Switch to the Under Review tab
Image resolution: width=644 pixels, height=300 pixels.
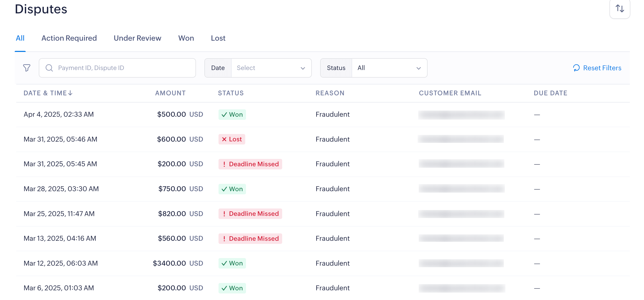click(x=137, y=38)
